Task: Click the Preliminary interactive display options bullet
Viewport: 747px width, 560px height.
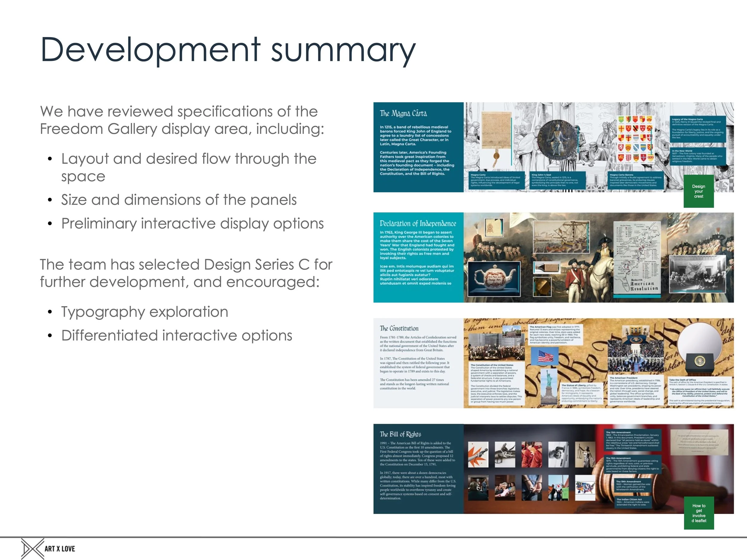Action: tap(192, 223)
